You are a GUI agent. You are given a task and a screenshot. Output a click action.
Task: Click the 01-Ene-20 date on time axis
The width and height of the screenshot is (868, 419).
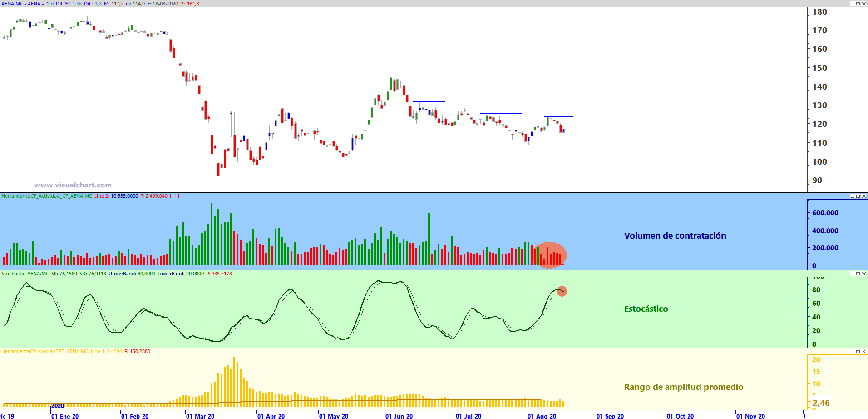coord(65,416)
